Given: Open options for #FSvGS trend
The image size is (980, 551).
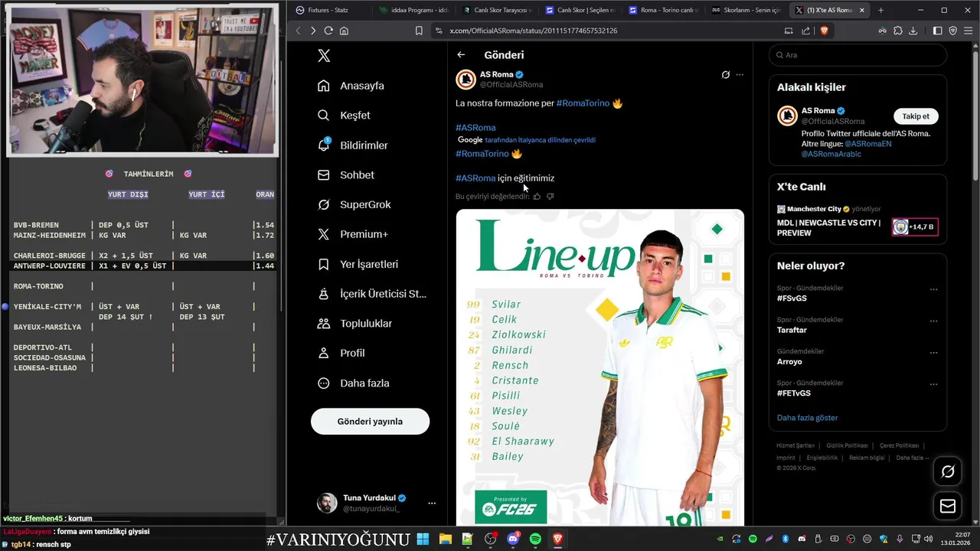Looking at the screenshot, I should tap(933, 290).
